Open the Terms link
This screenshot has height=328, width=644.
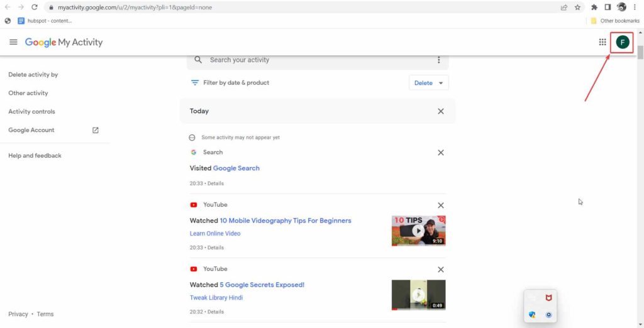tap(45, 314)
